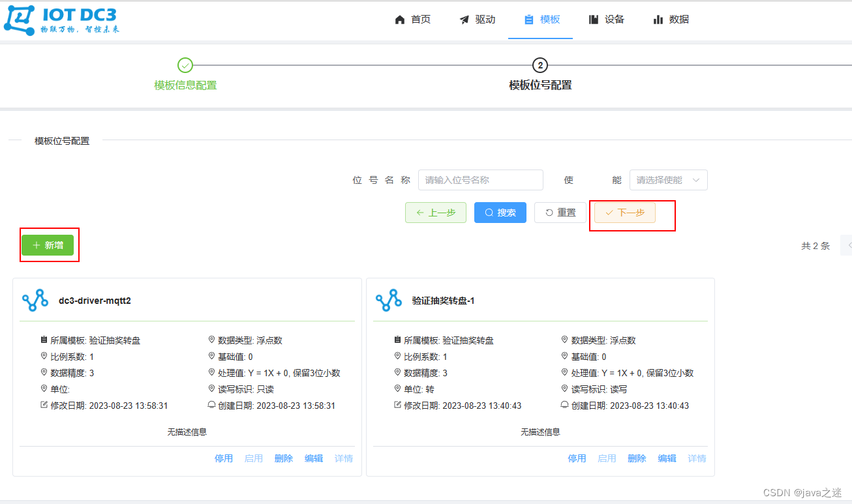Open the 数据 data tab
The height and width of the screenshot is (504, 852).
tap(671, 20)
